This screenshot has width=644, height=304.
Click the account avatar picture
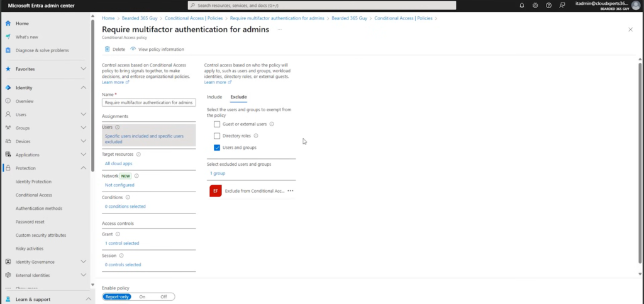[x=636, y=6]
